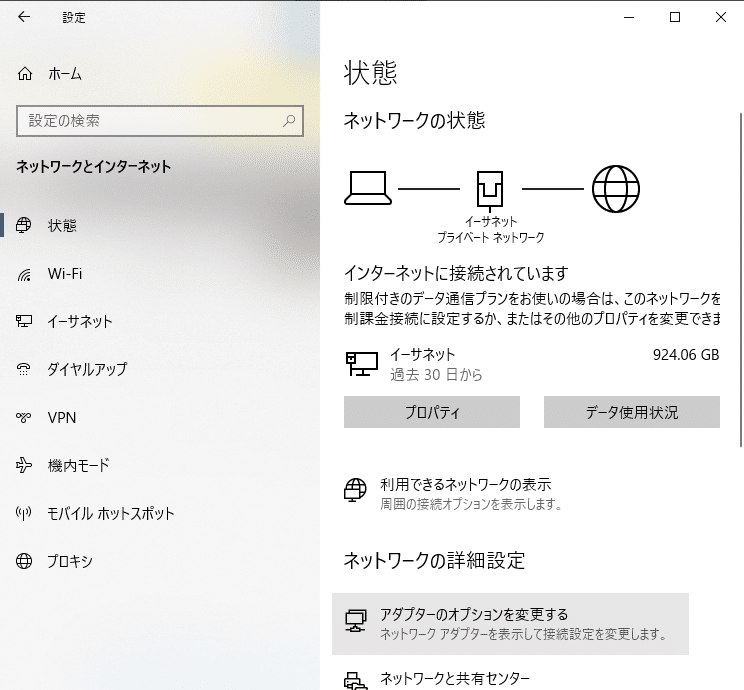Click the モバイル ホットスポット antenna icon
The width and height of the screenshot is (744, 690).
pyautogui.click(x=24, y=513)
